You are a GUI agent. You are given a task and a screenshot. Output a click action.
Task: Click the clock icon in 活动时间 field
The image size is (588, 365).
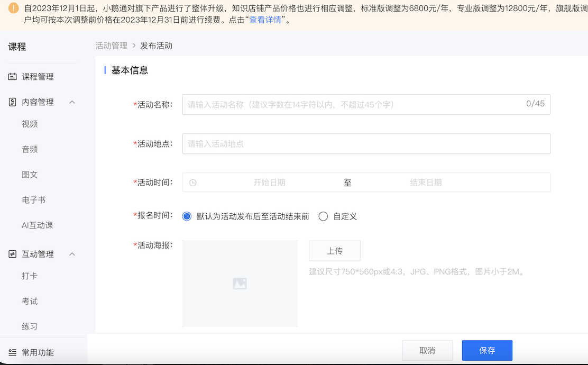click(193, 182)
